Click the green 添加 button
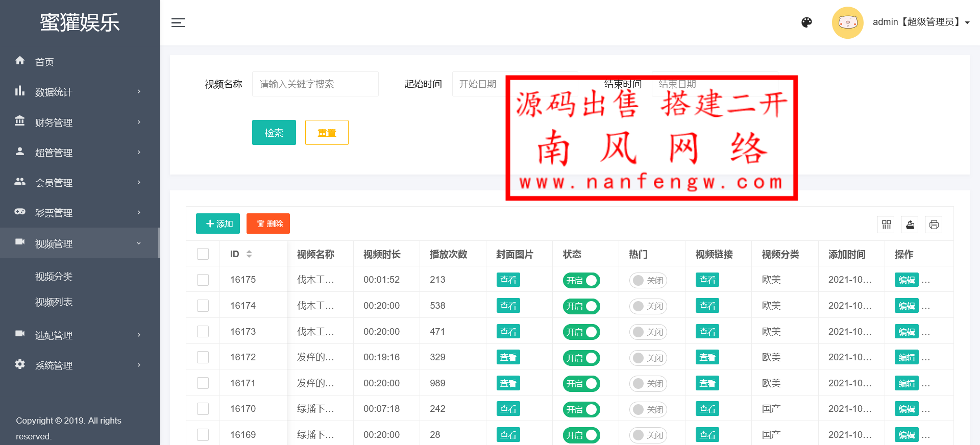This screenshot has height=445, width=980. point(218,224)
